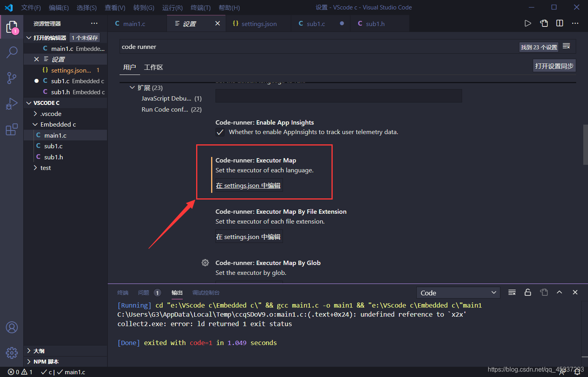Click the Open Settings (JSON) icon
The image size is (588, 377).
click(x=544, y=23)
